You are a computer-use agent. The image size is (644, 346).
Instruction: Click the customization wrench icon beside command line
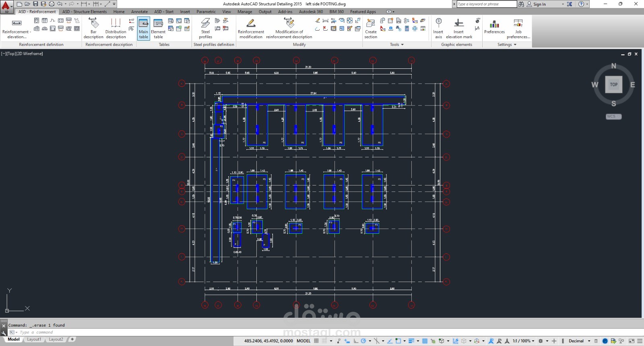coord(4,332)
